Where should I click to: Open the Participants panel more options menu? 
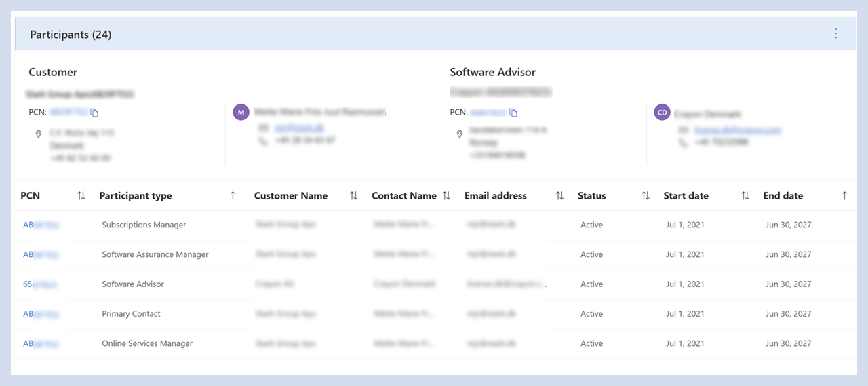(835, 34)
